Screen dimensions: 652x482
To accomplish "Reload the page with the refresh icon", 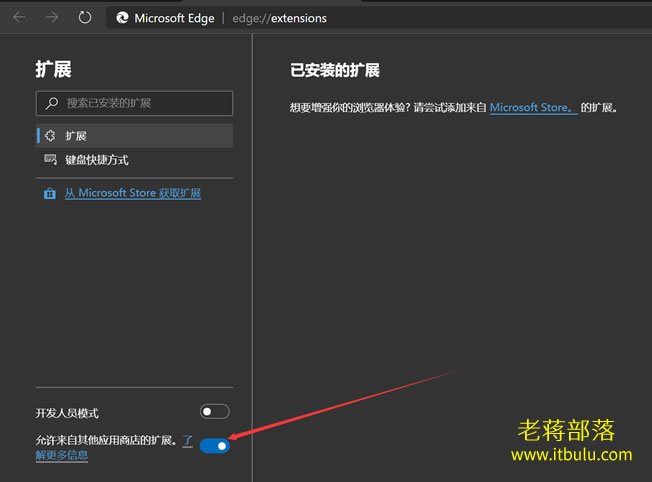I will (85, 17).
